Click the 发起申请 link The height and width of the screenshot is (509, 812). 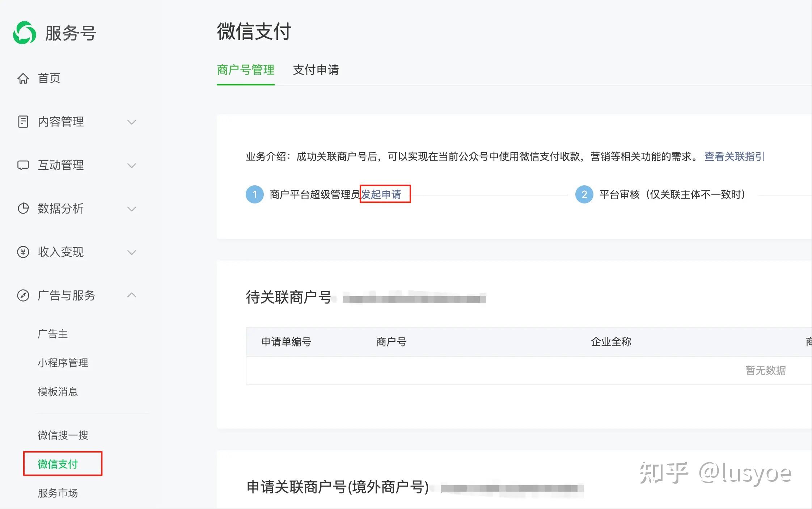(381, 194)
